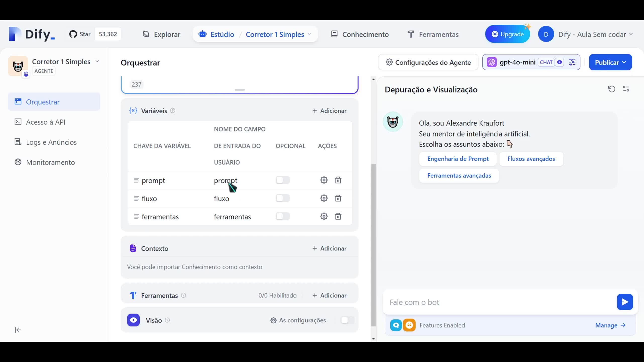This screenshot has height=362, width=644.
Task: Turn on the Visão feature toggle
Action: [x=346, y=320]
